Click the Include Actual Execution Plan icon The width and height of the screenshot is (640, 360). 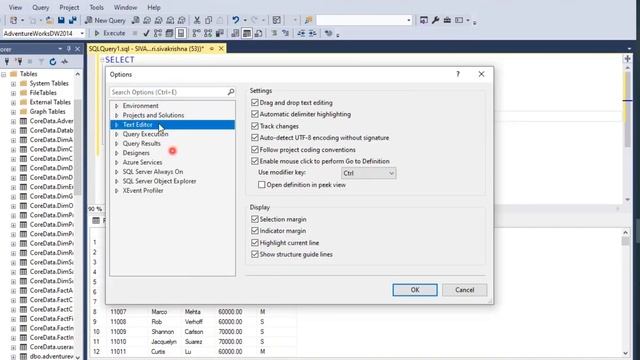coord(196,33)
